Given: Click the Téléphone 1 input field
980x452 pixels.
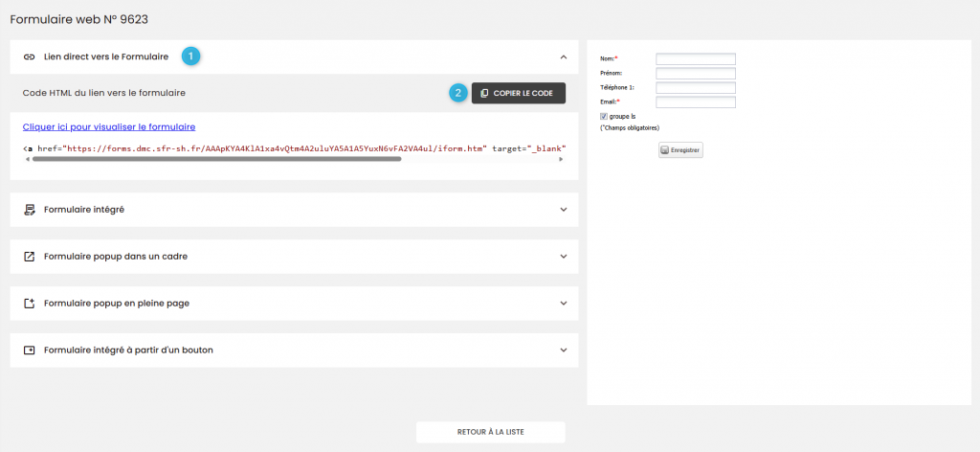Looking at the screenshot, I should tap(696, 87).
